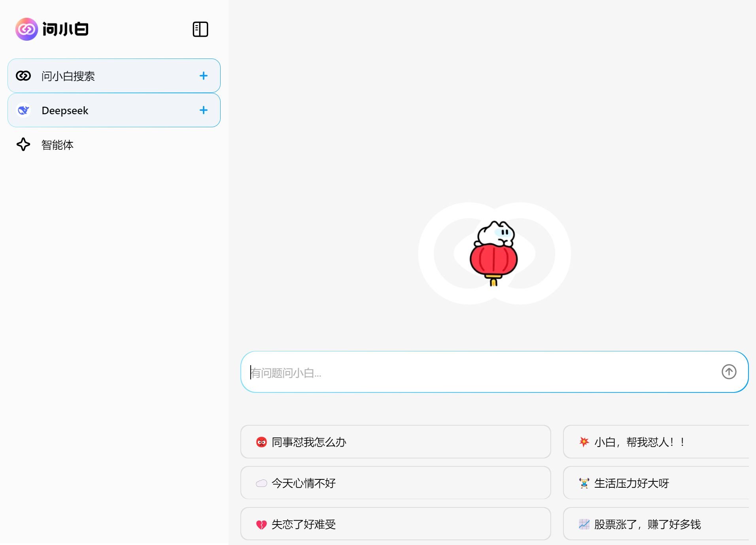Click the lantern mascot illustration
The width and height of the screenshot is (756, 545).
point(494,253)
